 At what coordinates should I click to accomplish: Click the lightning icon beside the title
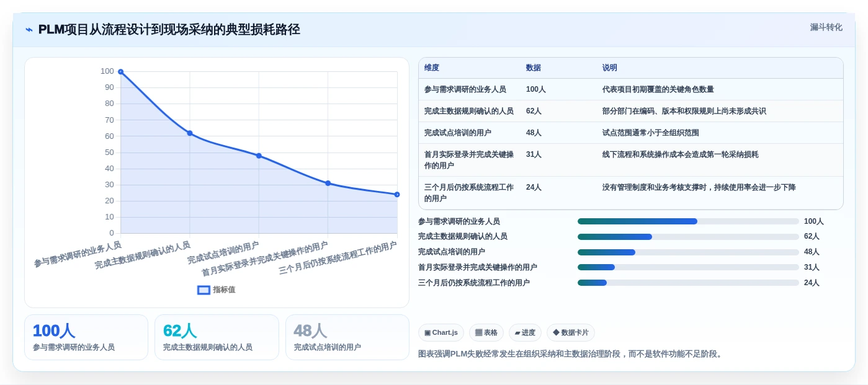[29, 30]
